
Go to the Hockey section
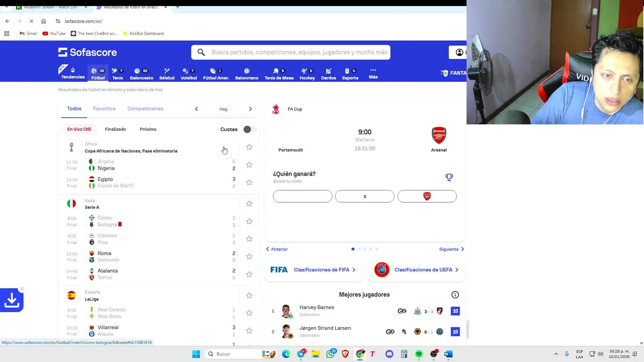pyautogui.click(x=307, y=74)
